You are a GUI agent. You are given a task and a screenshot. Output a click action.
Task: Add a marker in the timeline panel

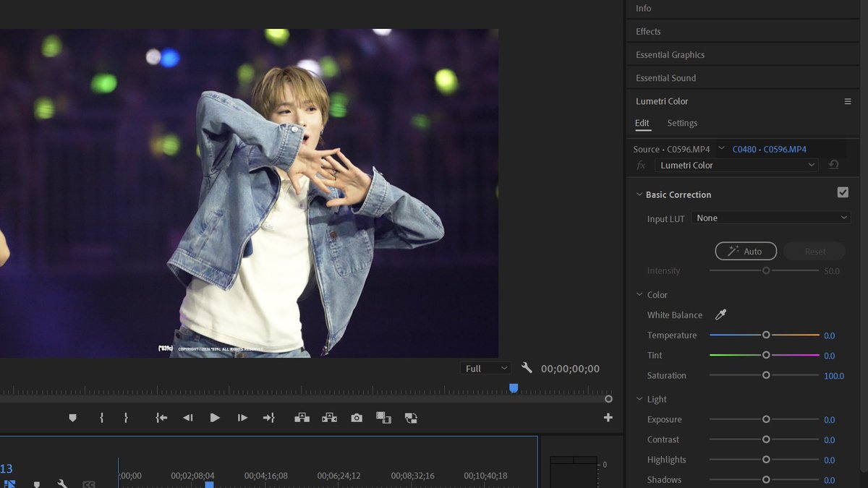[x=37, y=484]
